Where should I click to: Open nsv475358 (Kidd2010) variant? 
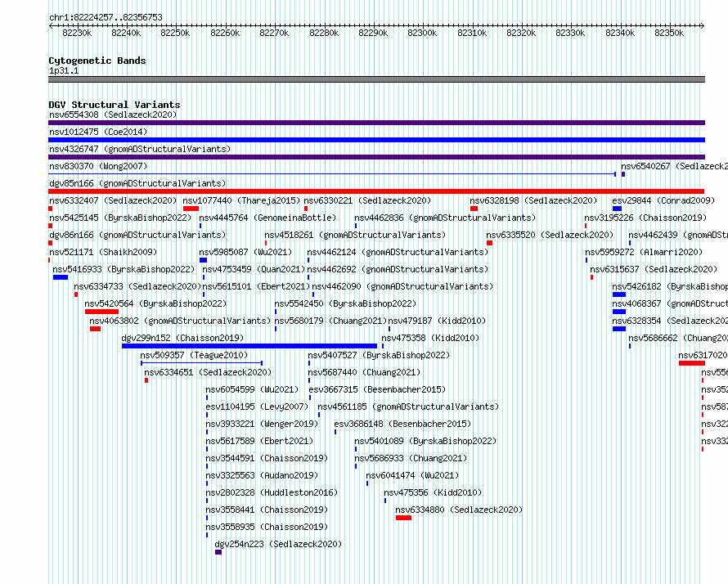430,338
